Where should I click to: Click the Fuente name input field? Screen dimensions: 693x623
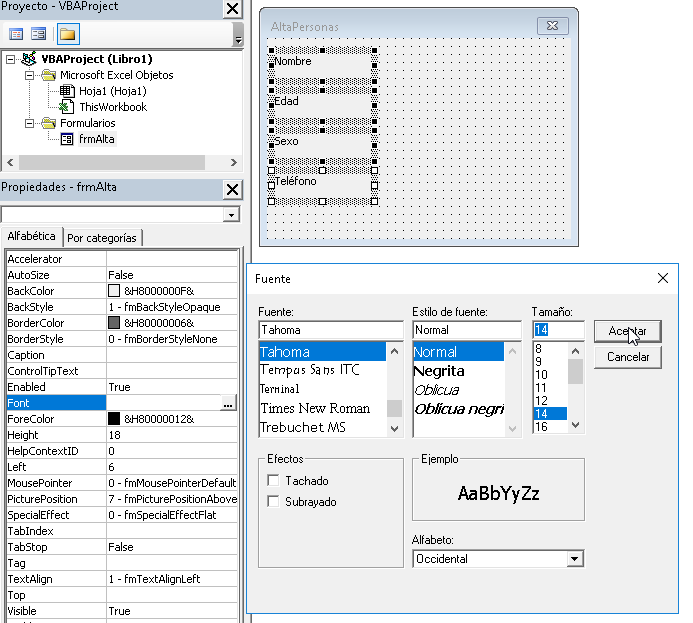[331, 330]
